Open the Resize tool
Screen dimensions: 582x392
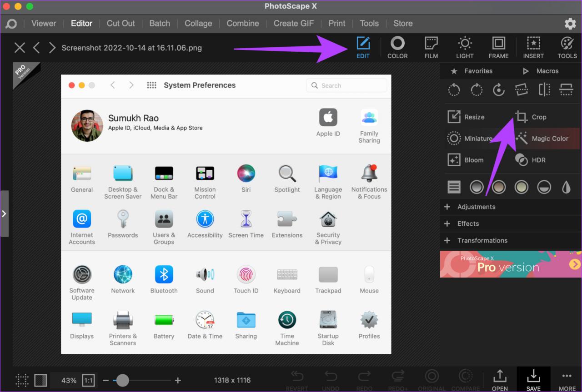click(466, 117)
